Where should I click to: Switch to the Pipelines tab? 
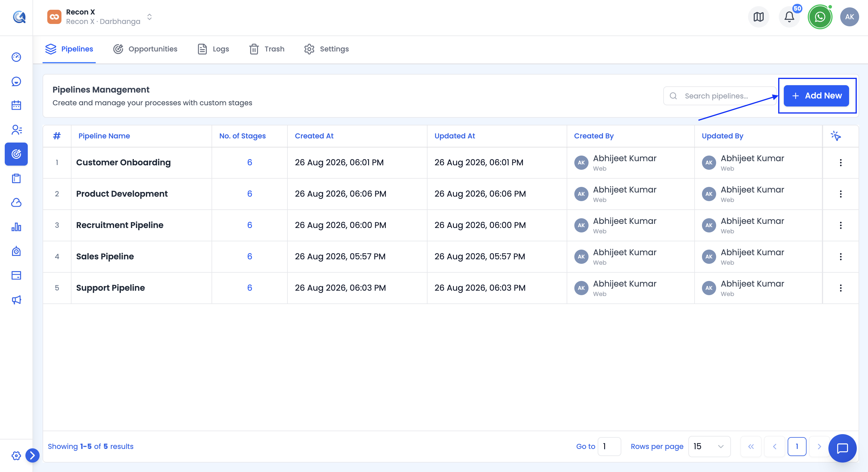click(69, 49)
